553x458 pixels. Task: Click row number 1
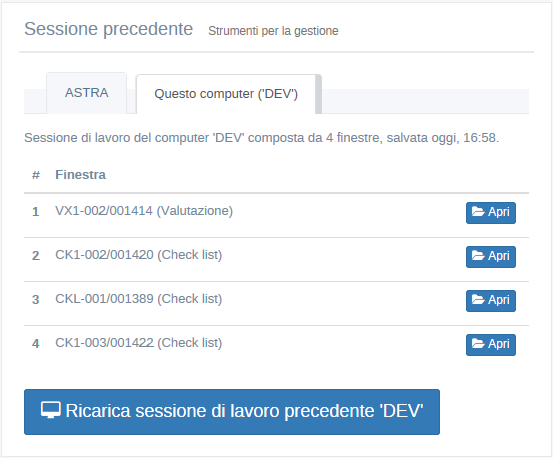36,212
